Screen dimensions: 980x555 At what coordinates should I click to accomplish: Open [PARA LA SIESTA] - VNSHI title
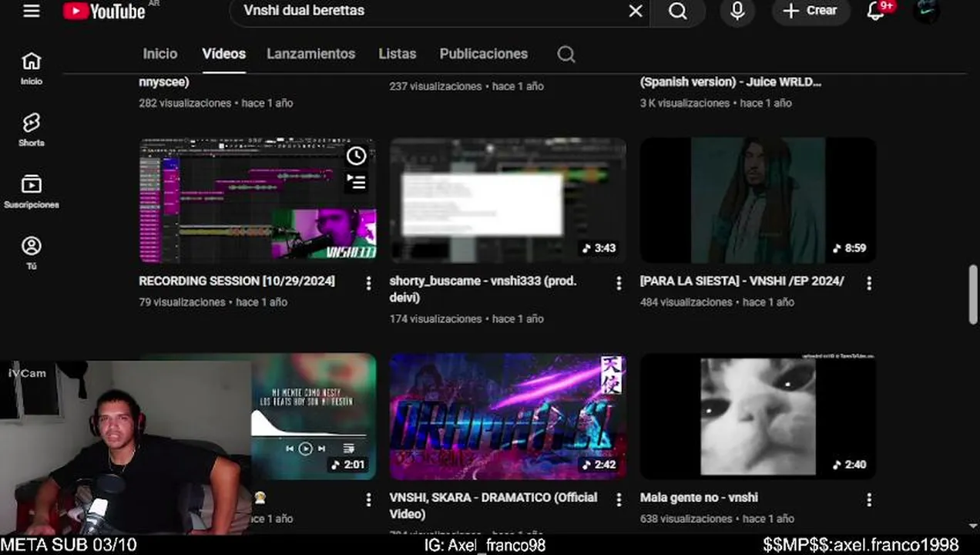(x=742, y=281)
